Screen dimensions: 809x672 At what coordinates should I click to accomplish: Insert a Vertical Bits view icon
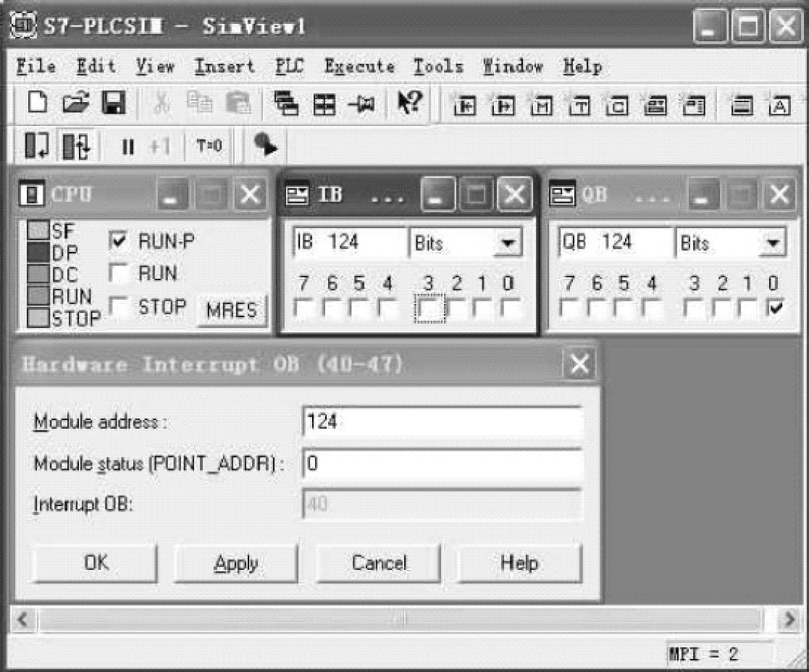tap(693, 106)
